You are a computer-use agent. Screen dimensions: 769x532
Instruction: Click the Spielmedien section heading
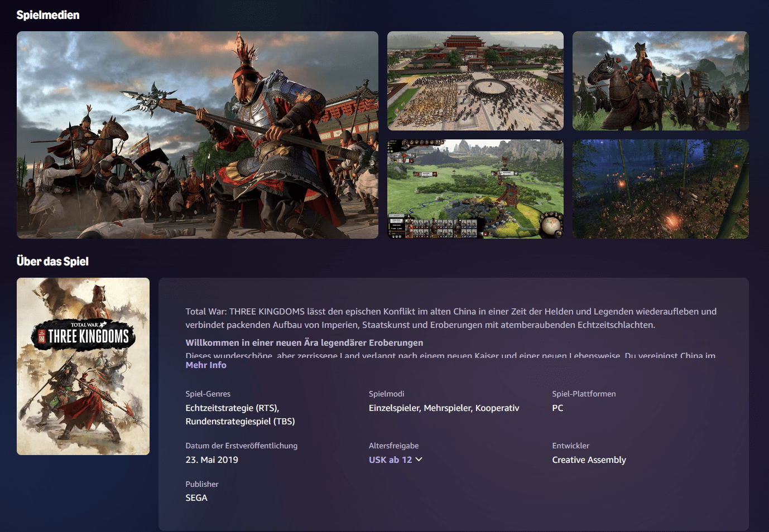click(48, 15)
